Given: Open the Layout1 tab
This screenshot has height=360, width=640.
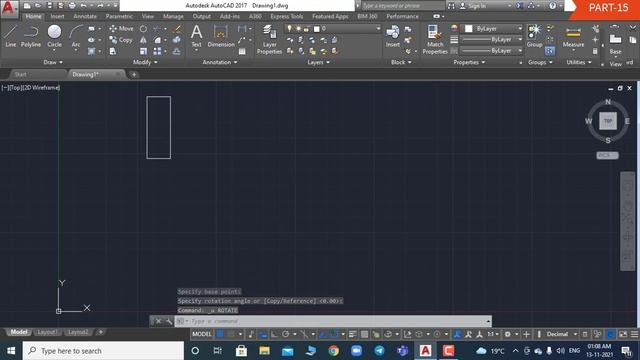Looking at the screenshot, I should point(47,332).
